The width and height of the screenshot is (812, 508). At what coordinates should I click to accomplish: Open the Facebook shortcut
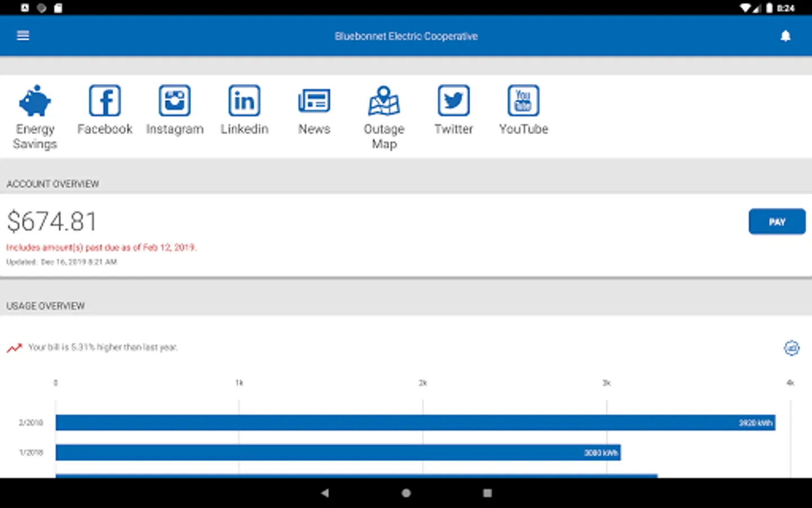[105, 111]
